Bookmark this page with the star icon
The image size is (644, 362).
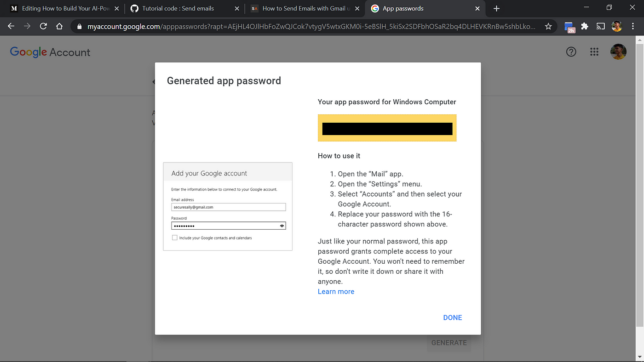[x=548, y=27]
